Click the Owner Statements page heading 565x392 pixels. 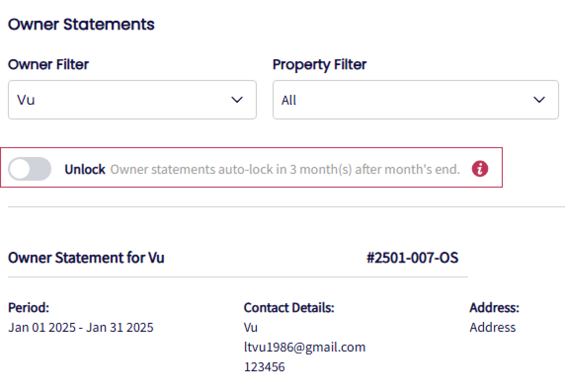pos(81,24)
